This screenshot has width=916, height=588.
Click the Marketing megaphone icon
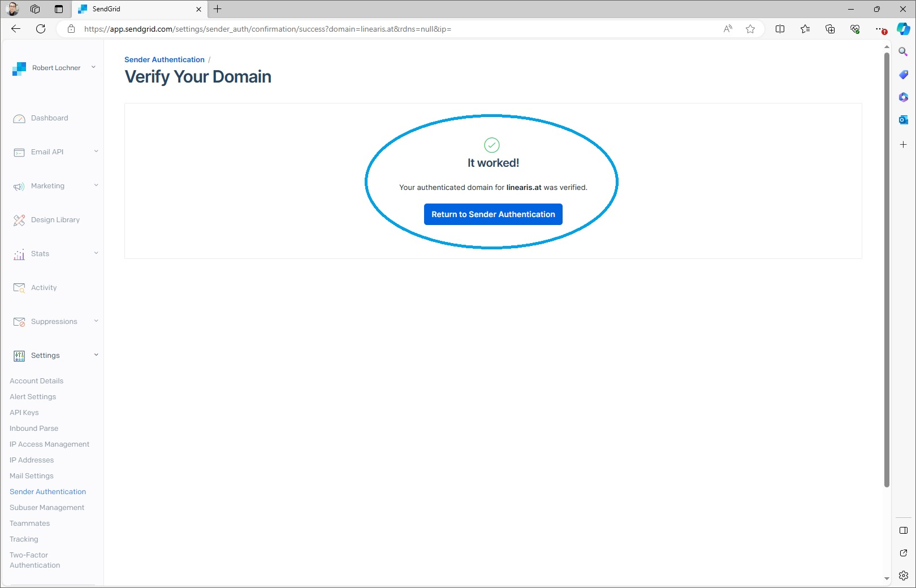click(19, 187)
